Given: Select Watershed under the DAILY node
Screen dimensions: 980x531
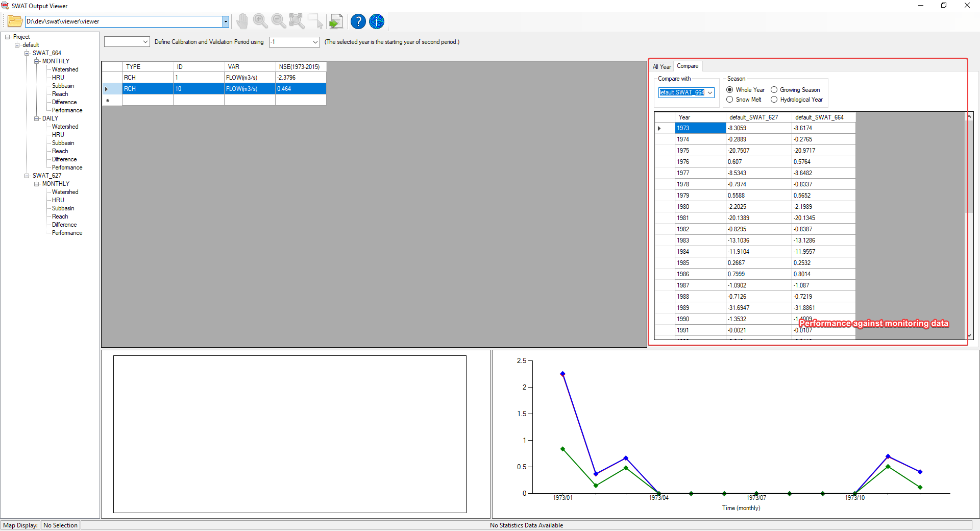Looking at the screenshot, I should 65,127.
